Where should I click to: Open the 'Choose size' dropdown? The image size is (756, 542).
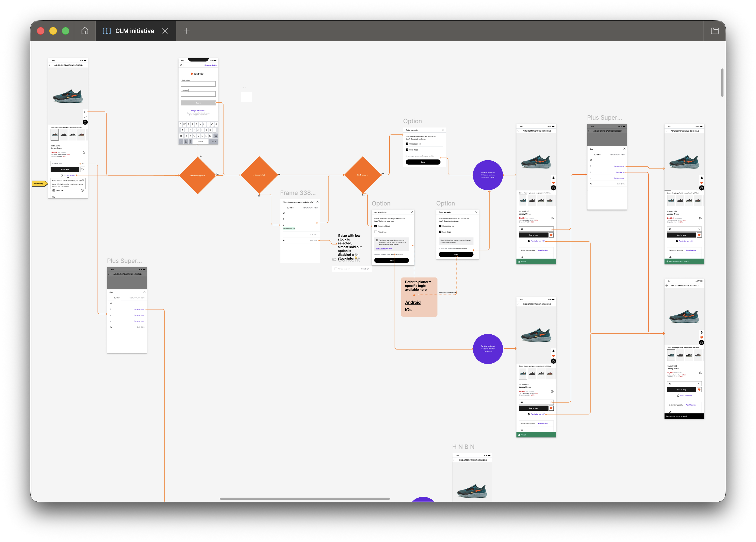click(x=68, y=163)
